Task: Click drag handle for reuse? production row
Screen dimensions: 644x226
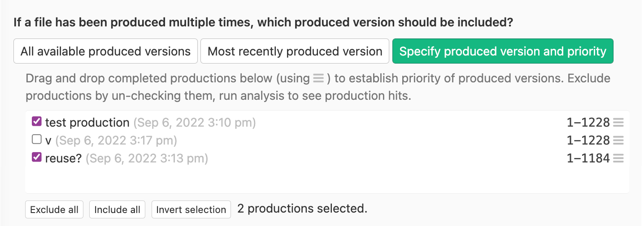Action: pos(618,158)
